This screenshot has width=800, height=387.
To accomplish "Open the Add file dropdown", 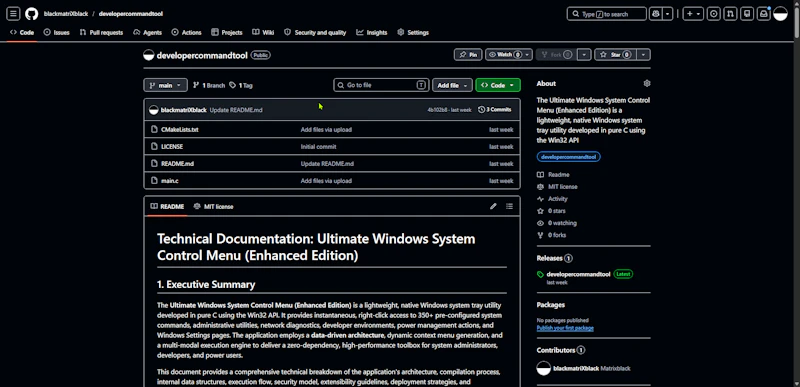I will [452, 85].
